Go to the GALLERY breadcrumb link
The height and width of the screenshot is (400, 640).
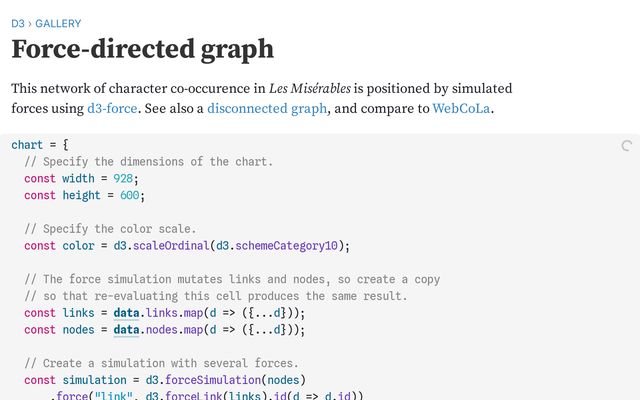coord(58,23)
